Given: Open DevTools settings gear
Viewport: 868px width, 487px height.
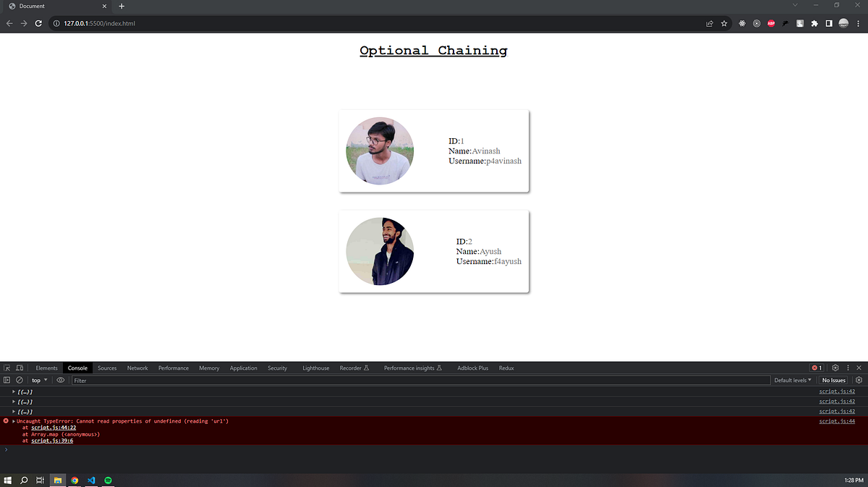Looking at the screenshot, I should coord(835,368).
